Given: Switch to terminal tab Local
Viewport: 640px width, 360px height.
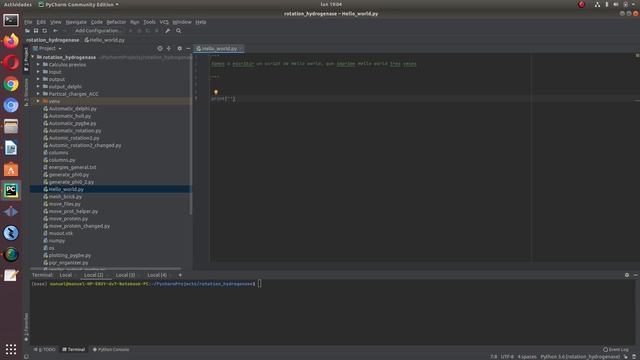Looking at the screenshot, I should (66, 275).
